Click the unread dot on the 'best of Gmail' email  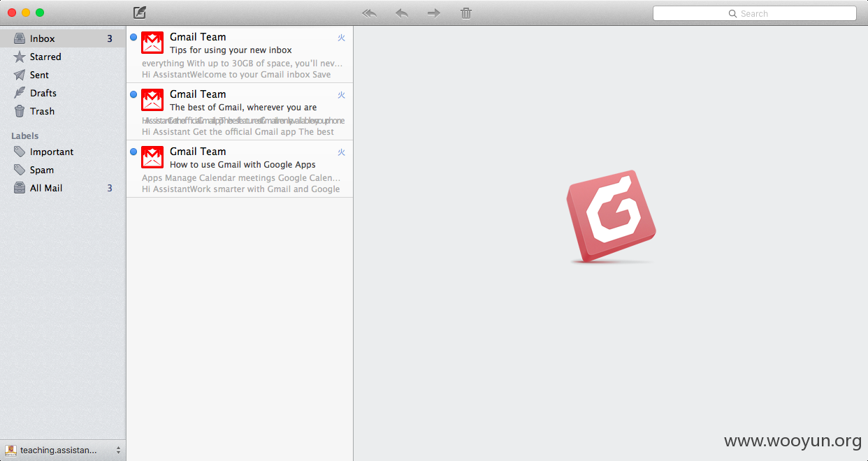133,94
